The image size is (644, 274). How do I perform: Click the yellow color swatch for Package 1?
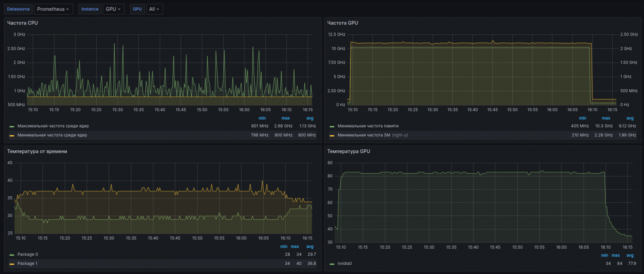pos(12,264)
